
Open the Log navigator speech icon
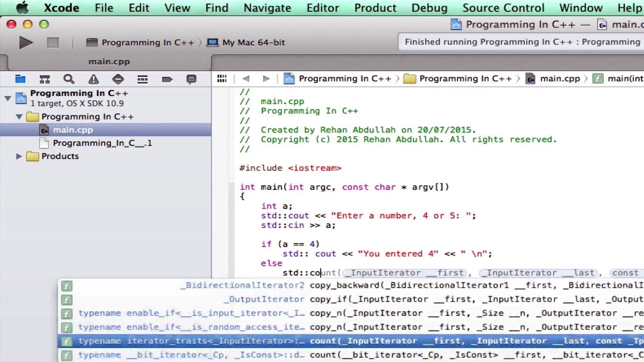pos(191,79)
